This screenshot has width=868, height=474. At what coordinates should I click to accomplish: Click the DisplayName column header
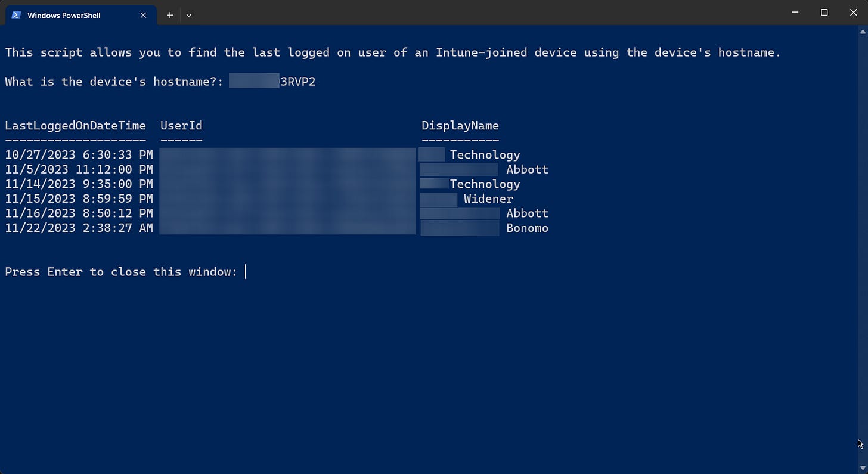(x=460, y=125)
